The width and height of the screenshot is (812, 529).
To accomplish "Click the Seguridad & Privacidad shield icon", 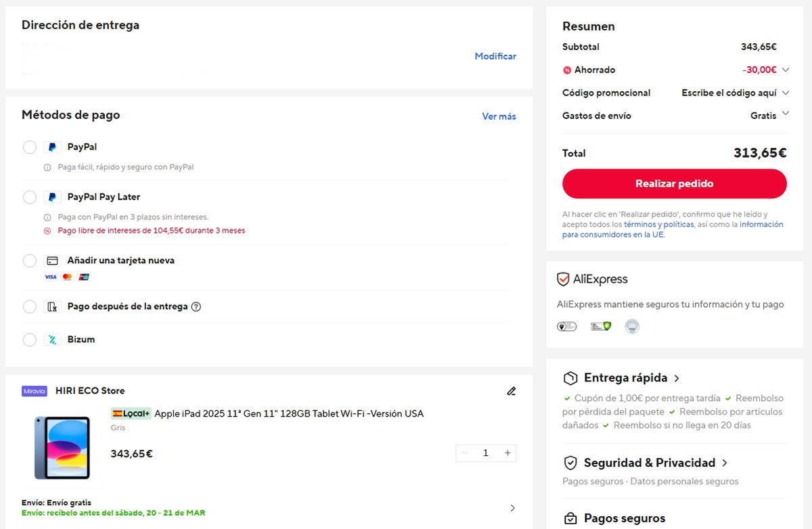I will click(570, 463).
